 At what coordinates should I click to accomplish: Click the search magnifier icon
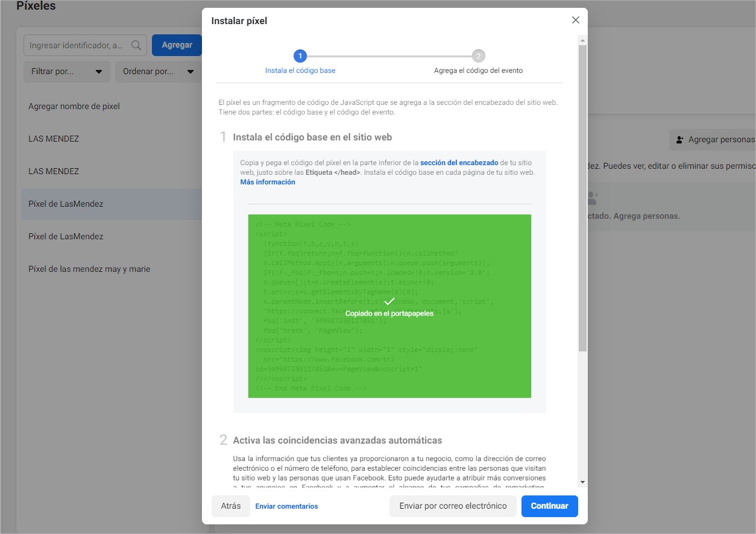[x=136, y=45]
